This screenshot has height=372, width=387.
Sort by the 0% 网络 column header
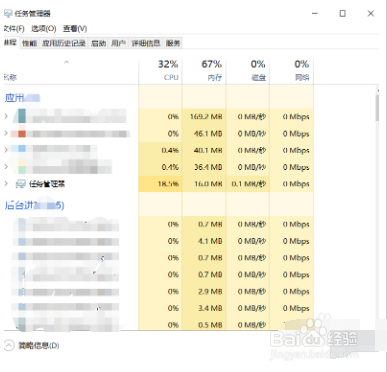[291, 71]
